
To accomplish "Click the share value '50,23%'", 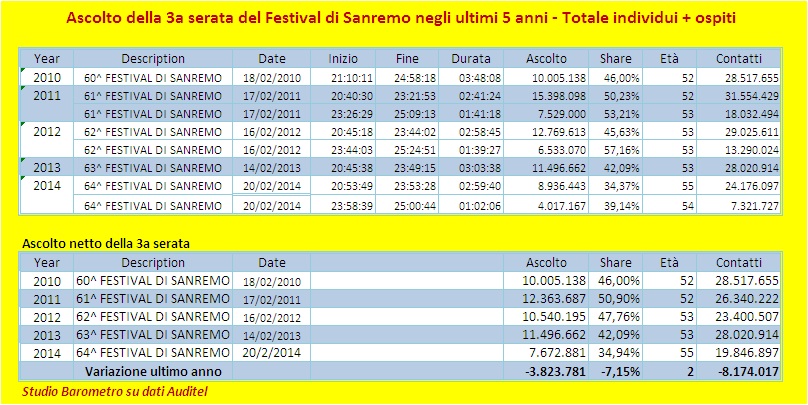I will coord(622,96).
